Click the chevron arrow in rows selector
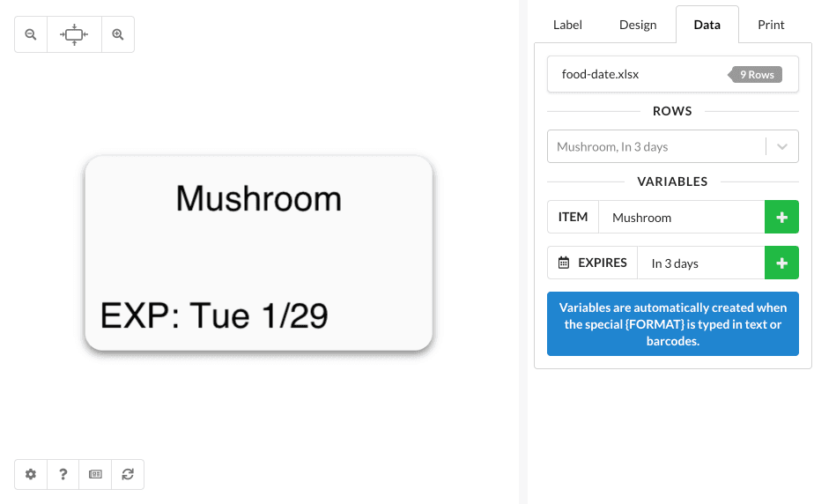 782,147
